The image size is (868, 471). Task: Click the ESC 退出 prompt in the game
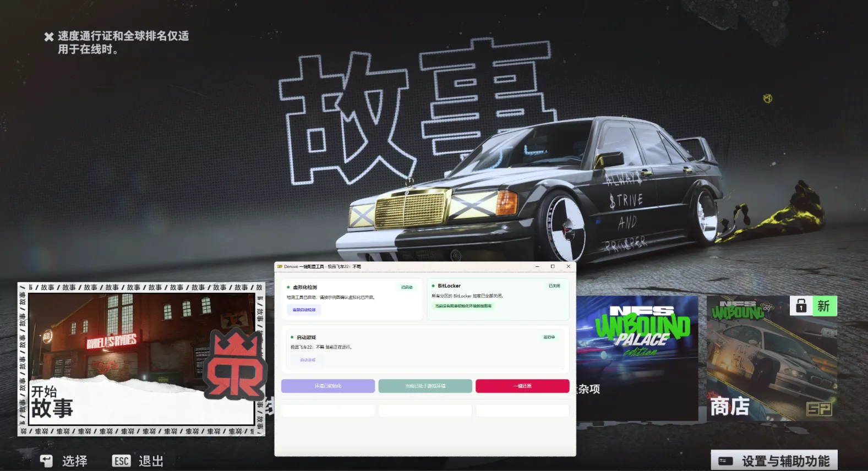click(138, 461)
